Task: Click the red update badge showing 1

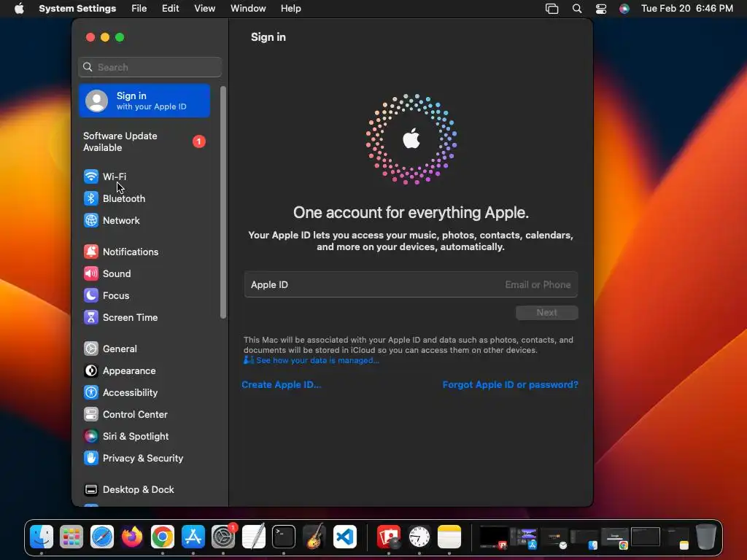Action: point(199,142)
